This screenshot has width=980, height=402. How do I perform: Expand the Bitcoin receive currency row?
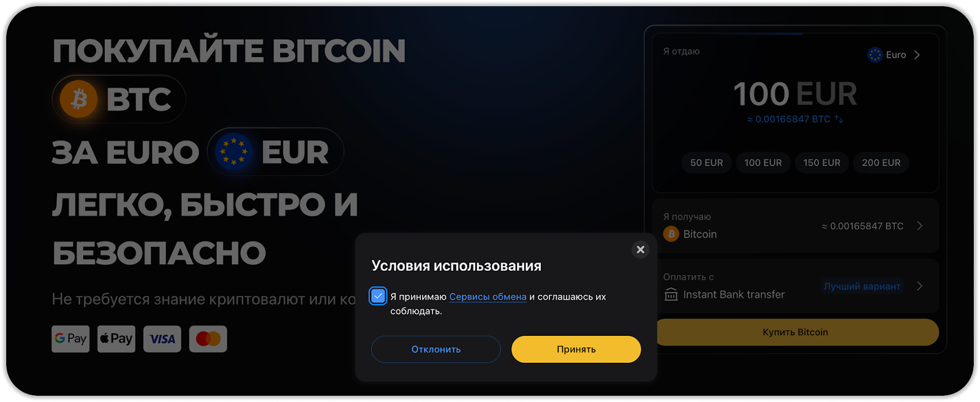pyautogui.click(x=795, y=226)
